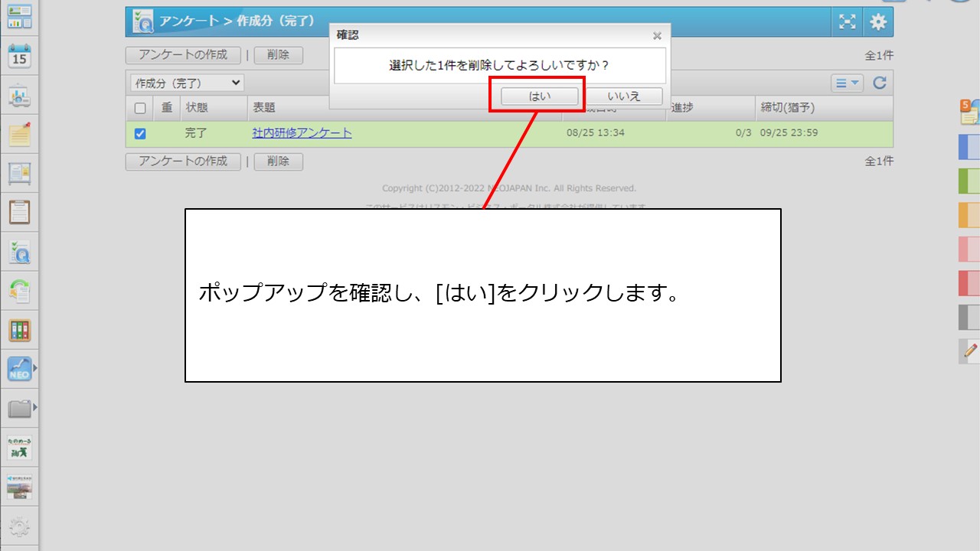Open the gear settings in the header
The width and height of the screenshot is (980, 551).
tap(878, 21)
